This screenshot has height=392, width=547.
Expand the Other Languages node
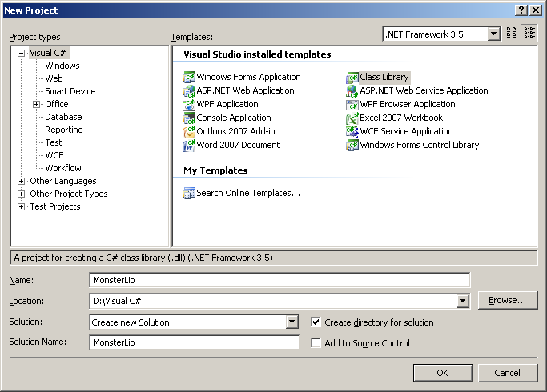pos(22,181)
